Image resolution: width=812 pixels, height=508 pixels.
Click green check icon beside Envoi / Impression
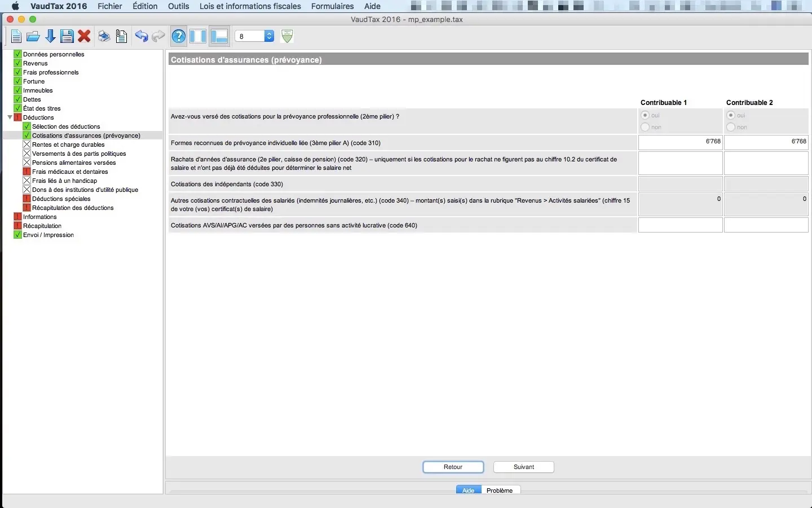click(17, 235)
